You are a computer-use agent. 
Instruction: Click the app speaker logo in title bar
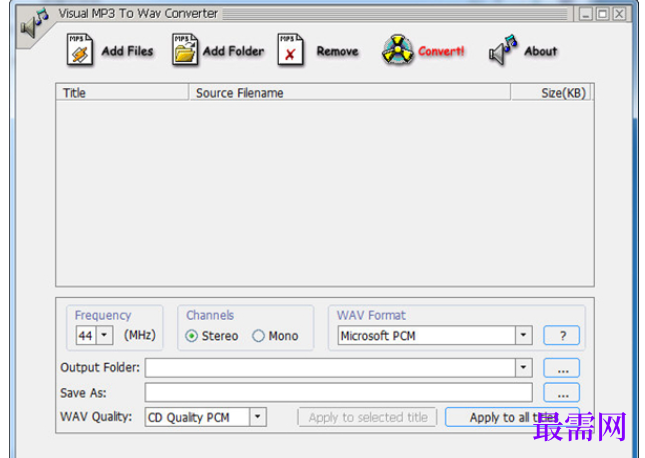click(35, 23)
